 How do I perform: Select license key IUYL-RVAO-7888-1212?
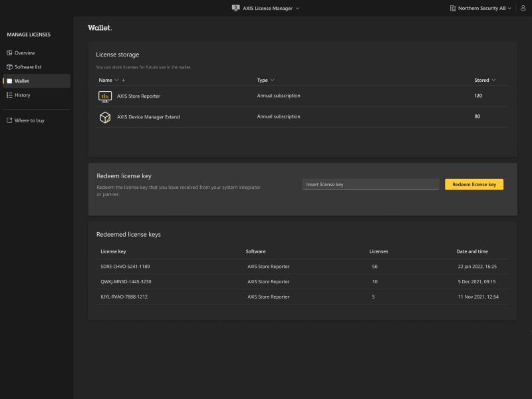coord(124,297)
